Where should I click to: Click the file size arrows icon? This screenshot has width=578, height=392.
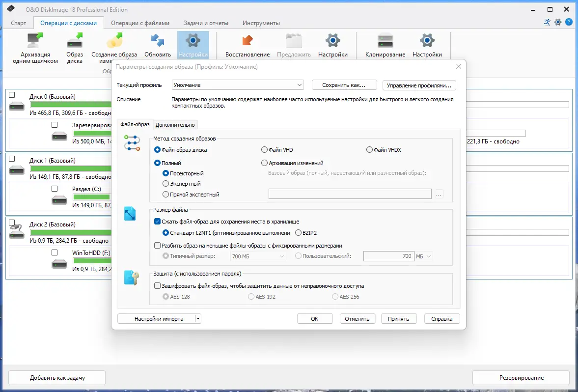(x=130, y=214)
